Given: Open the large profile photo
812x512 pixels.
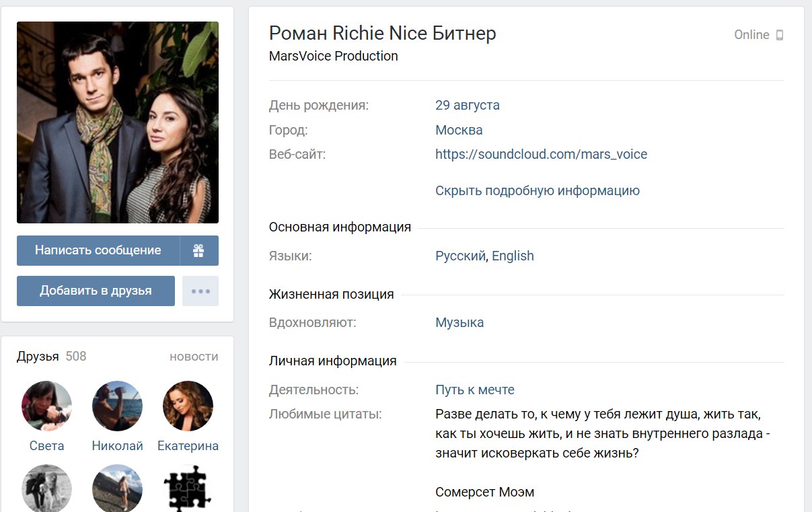Looking at the screenshot, I should (x=118, y=122).
